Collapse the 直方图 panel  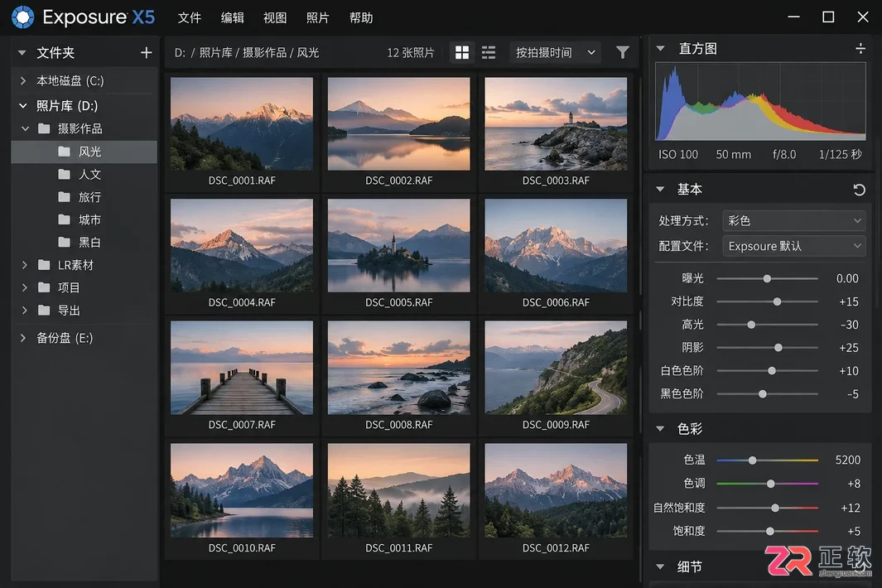tap(660, 48)
